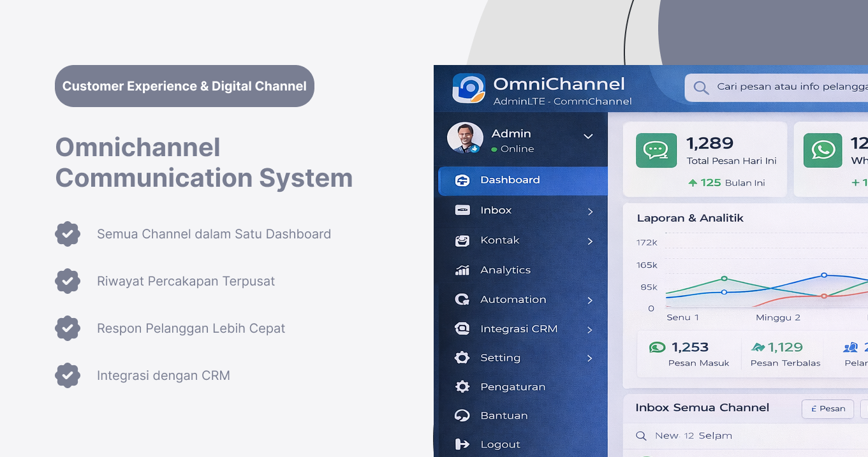The width and height of the screenshot is (868, 457).
Task: Select the Analytics bar chart icon
Action: (462, 270)
